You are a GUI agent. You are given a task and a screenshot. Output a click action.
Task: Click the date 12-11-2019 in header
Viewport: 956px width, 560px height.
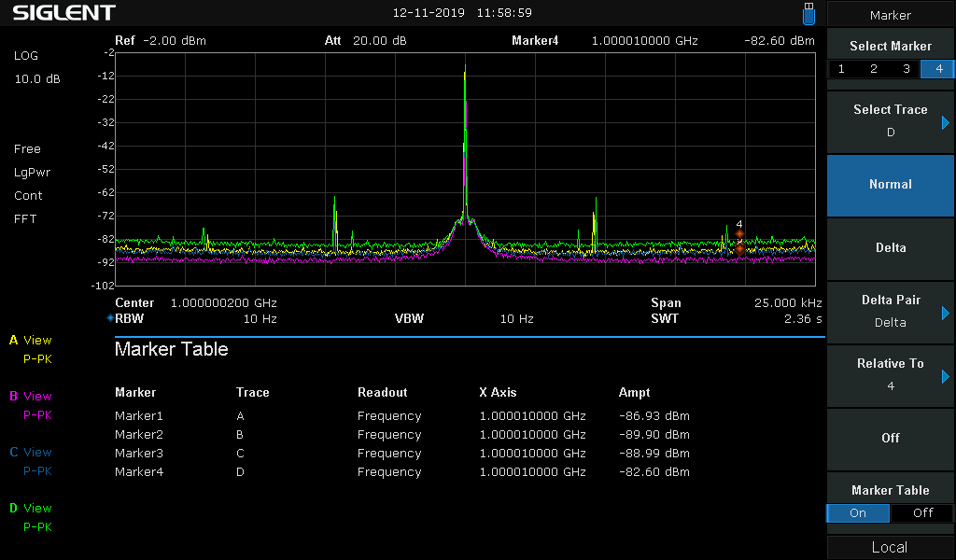429,13
